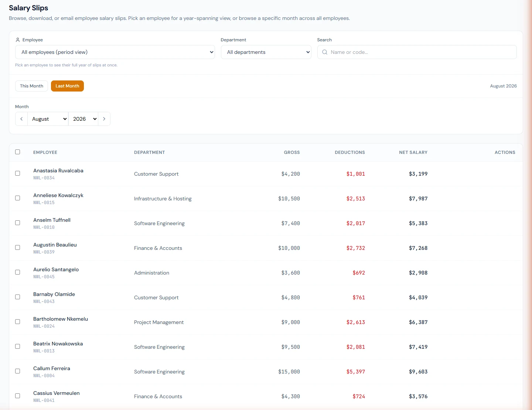Go to next month with right chevron
Image resolution: width=532 pixels, height=410 pixels.
[x=104, y=119]
